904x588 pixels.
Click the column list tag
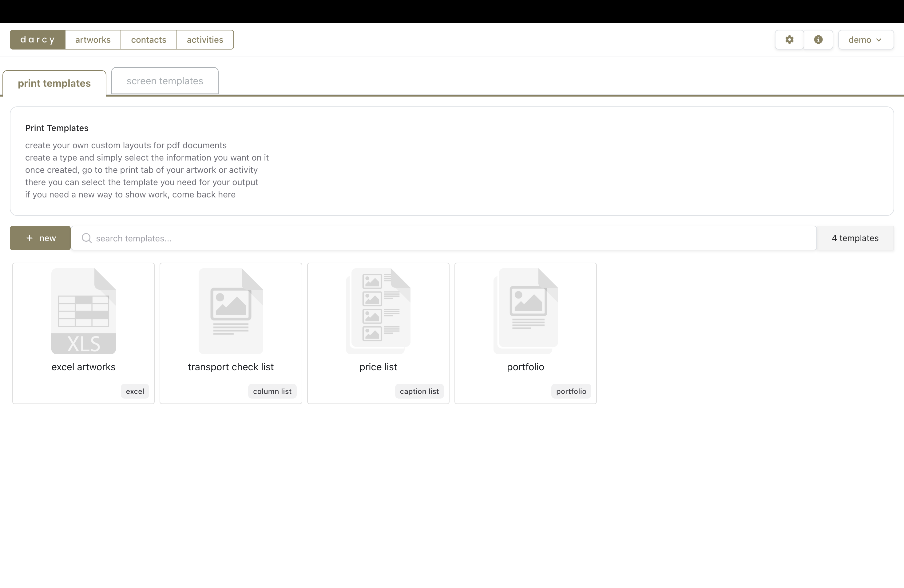pyautogui.click(x=272, y=391)
